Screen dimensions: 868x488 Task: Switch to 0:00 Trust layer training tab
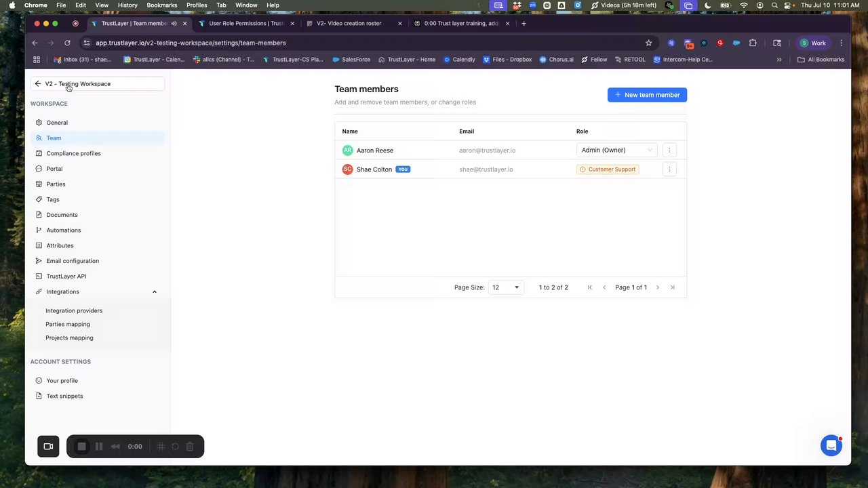(x=462, y=24)
